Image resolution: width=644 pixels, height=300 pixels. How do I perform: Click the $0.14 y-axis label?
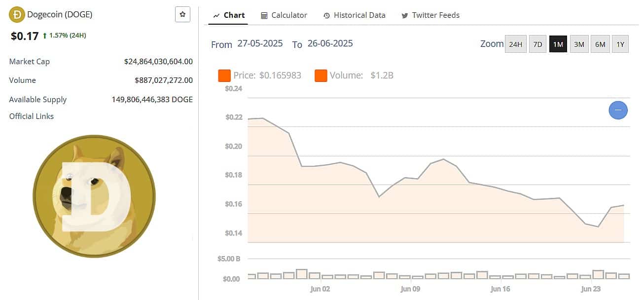(234, 233)
